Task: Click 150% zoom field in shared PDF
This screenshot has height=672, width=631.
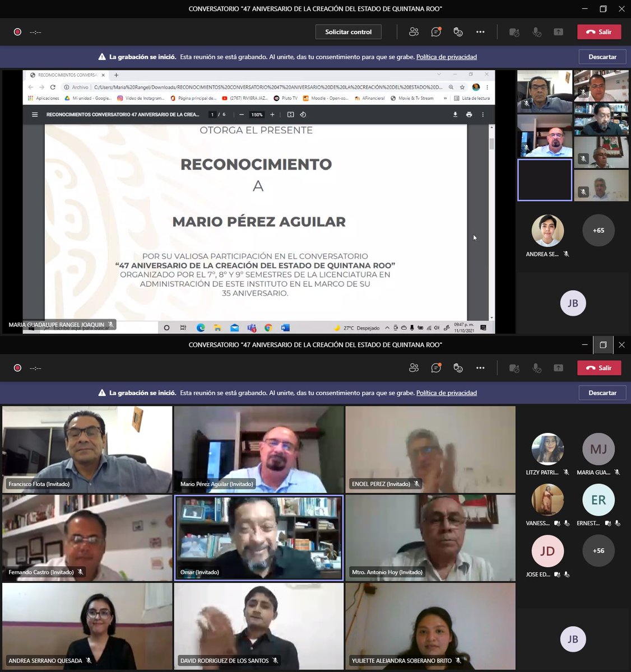Action: (257, 114)
